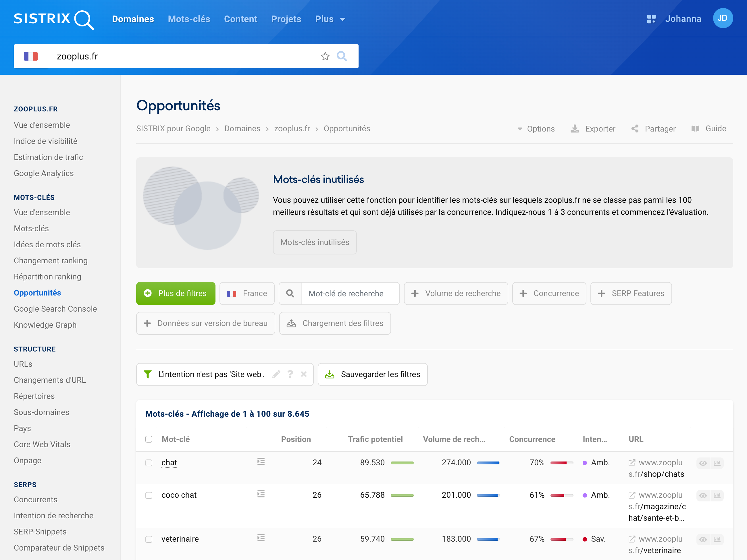This screenshot has height=560, width=747.
Task: Open Données sur version de bureau filter
Action: coord(206,323)
